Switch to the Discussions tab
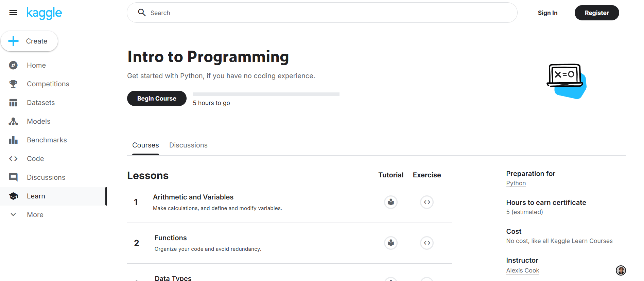Viewport: 644px width, 281px height. 188,145
